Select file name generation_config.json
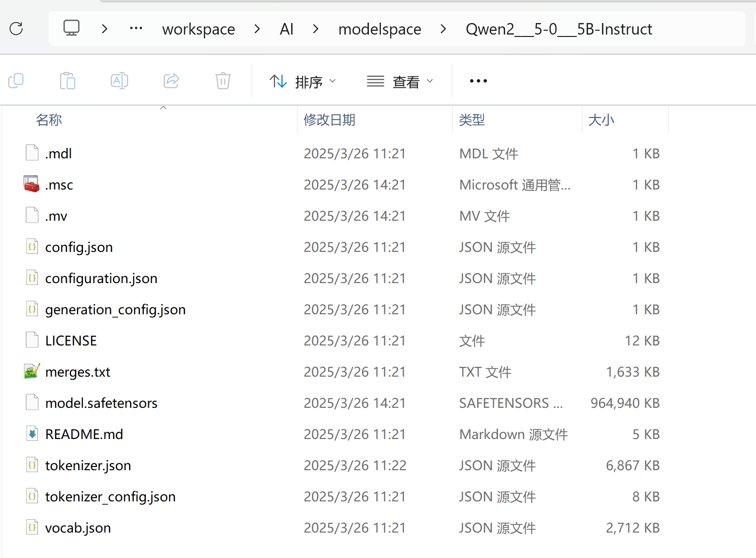Viewport: 756px width, 558px height. tap(116, 310)
